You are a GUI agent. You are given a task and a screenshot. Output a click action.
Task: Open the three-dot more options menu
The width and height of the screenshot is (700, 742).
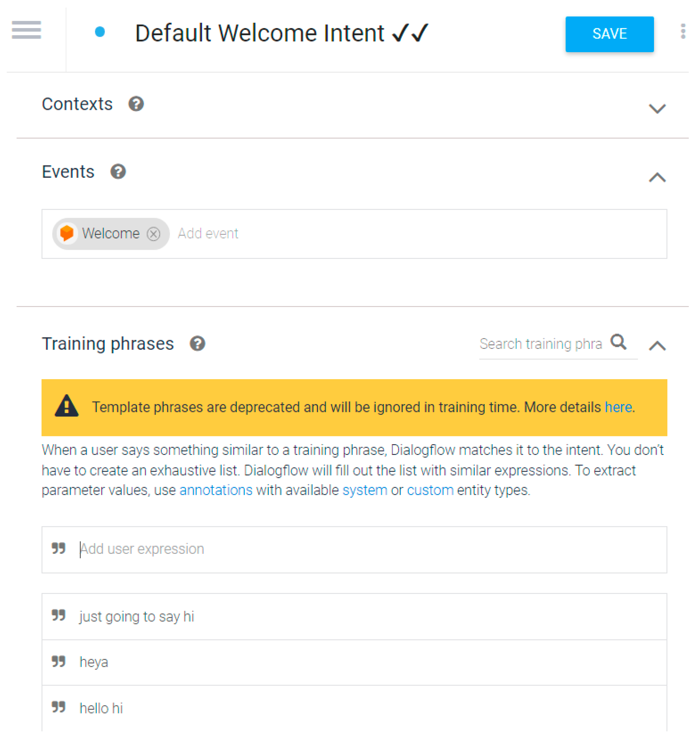click(x=683, y=31)
